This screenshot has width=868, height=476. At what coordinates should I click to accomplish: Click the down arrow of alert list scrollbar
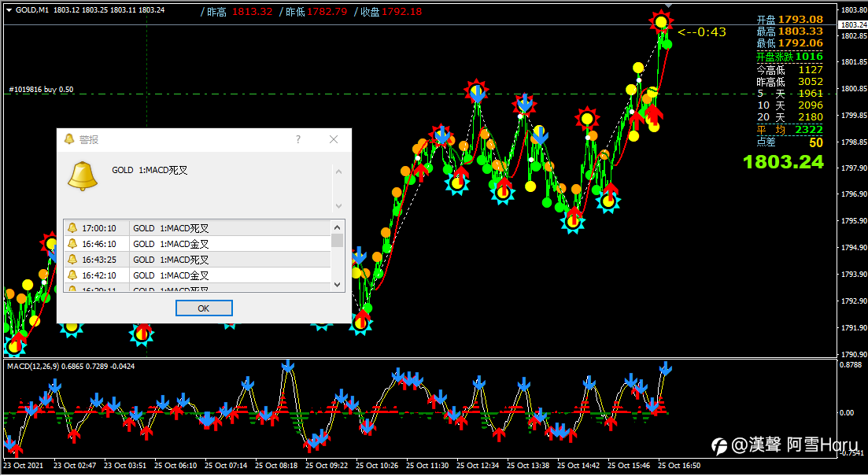(337, 285)
